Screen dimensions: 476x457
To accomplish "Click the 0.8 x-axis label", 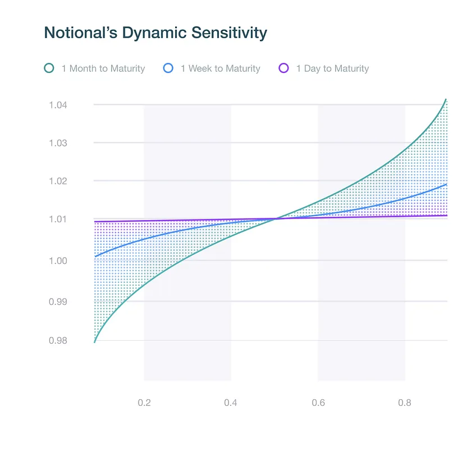I will click(x=405, y=403).
